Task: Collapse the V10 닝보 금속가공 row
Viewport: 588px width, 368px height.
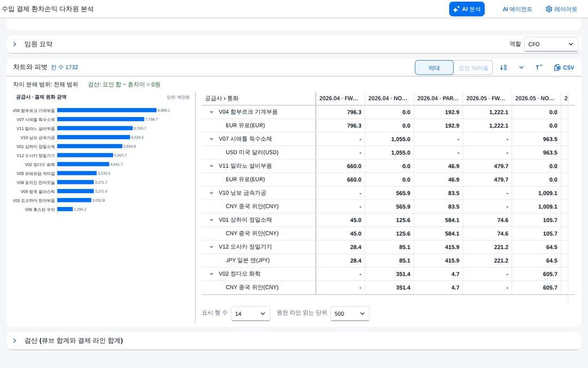Action: (212, 193)
